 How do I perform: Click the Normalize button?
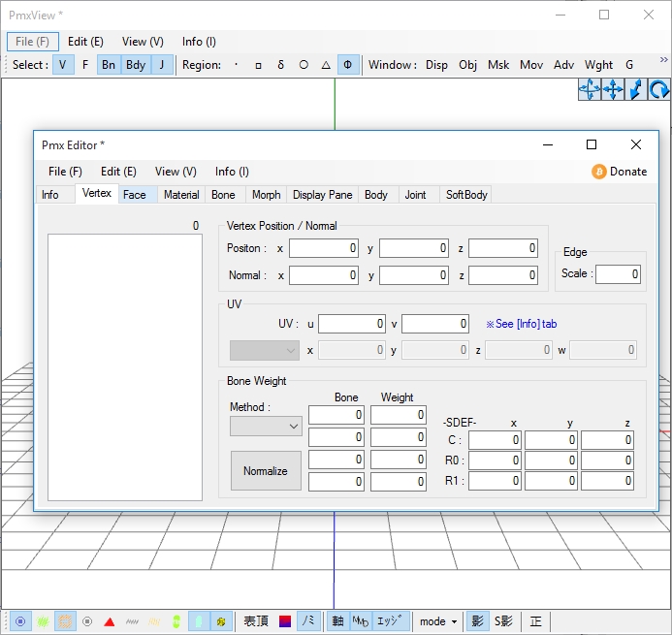tap(266, 470)
